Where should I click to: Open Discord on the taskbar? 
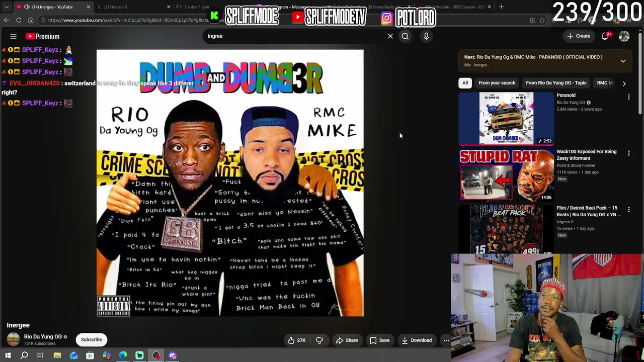pyautogui.click(x=173, y=356)
